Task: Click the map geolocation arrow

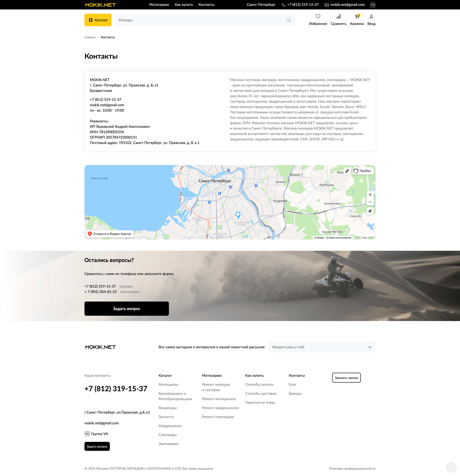Action: click(370, 211)
